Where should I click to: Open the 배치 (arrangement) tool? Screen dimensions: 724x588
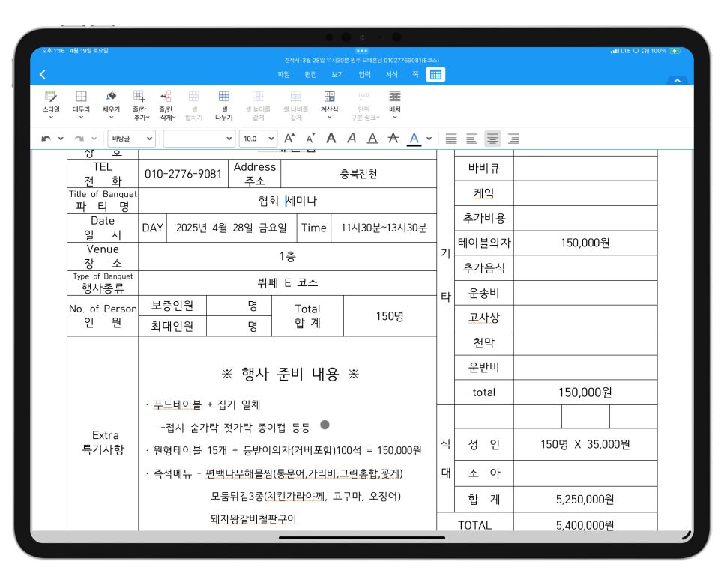point(395,104)
